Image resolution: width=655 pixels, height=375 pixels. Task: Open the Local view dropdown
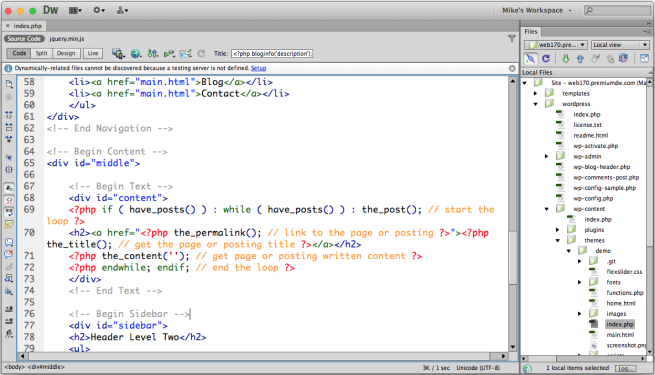click(620, 45)
